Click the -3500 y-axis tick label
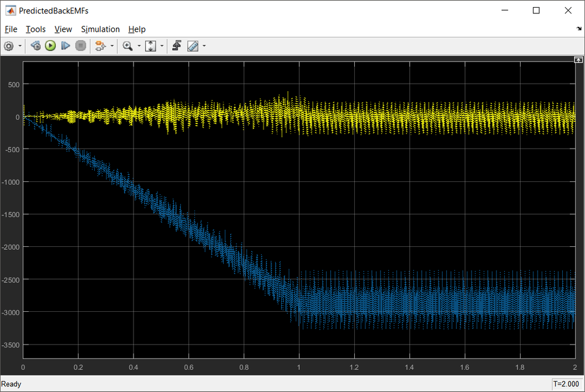 [x=11, y=345]
